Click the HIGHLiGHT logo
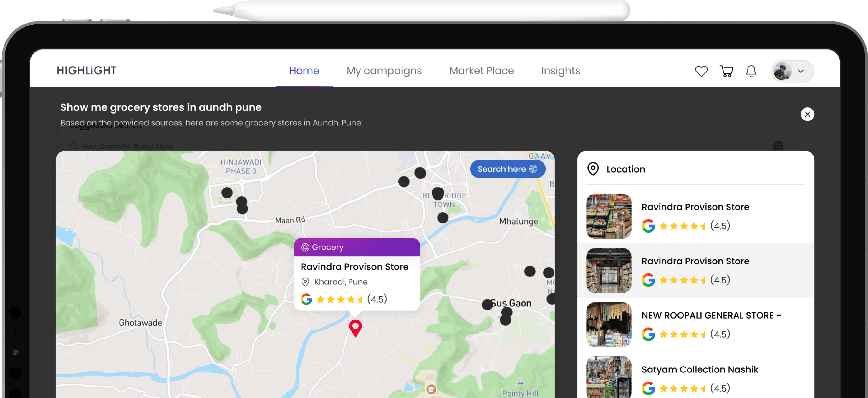Screen dimensions: 868x398 [x=86, y=70]
